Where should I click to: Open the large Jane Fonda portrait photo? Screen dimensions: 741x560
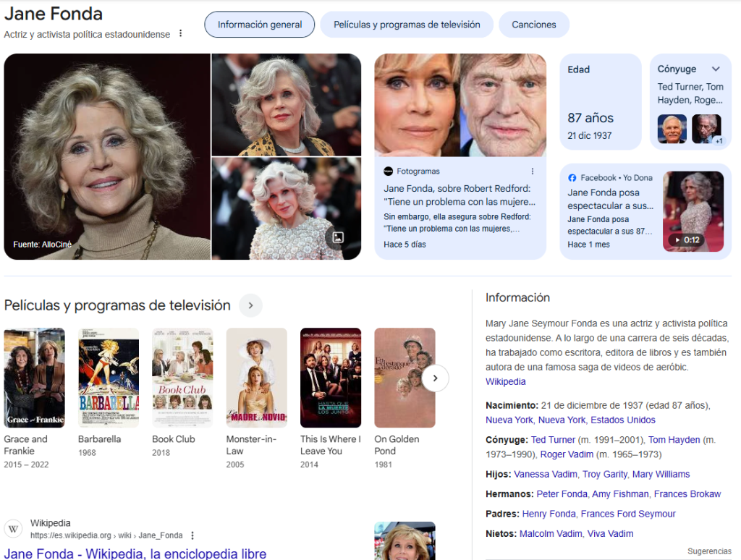(106, 156)
